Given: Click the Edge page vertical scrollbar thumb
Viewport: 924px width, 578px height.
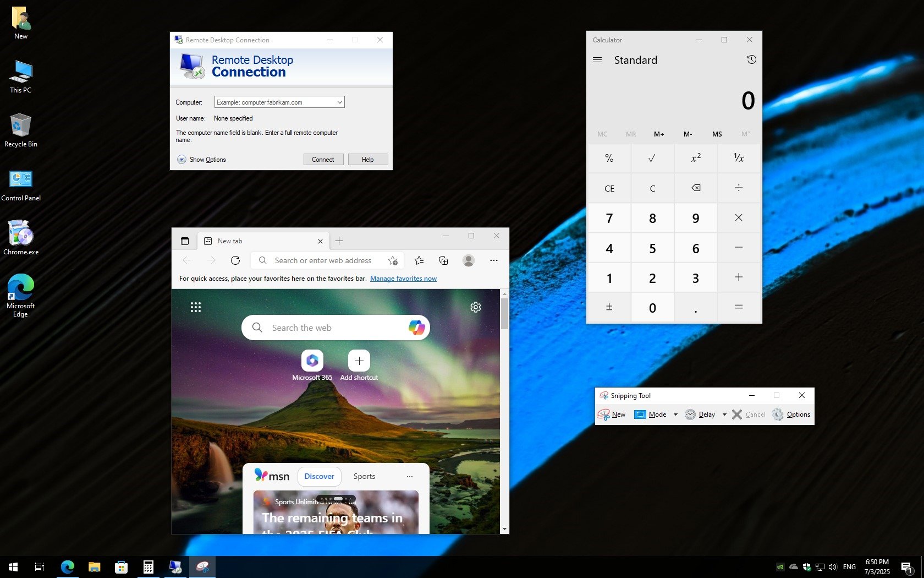Looking at the screenshot, I should pyautogui.click(x=504, y=314).
